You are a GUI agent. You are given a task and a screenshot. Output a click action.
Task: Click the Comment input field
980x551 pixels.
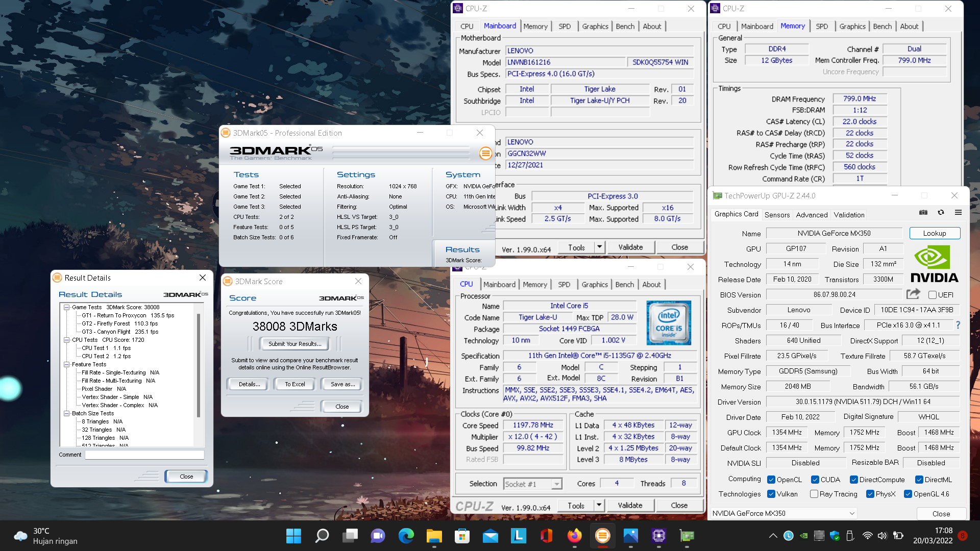tap(144, 455)
